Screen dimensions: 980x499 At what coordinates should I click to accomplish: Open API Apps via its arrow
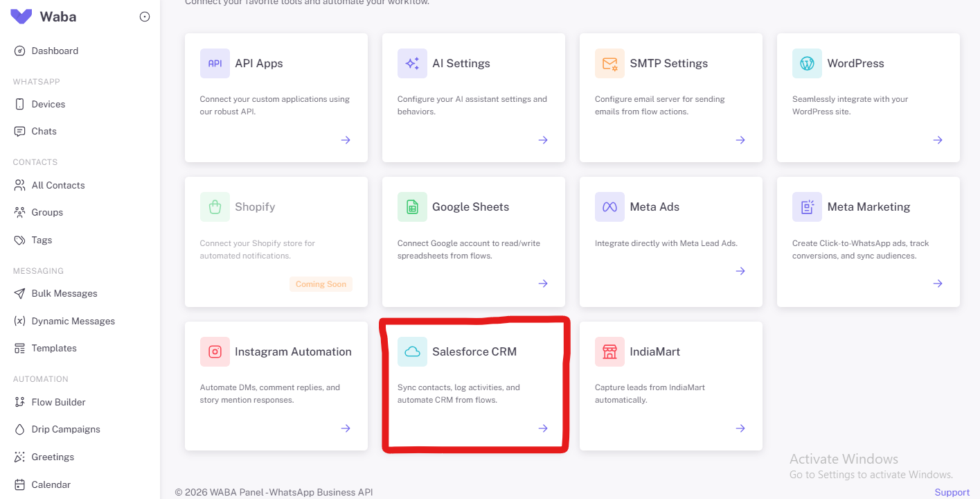click(346, 140)
